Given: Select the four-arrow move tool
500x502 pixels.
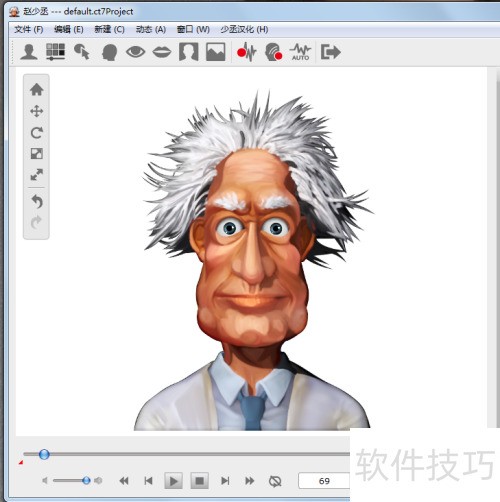Looking at the screenshot, I should [36, 111].
